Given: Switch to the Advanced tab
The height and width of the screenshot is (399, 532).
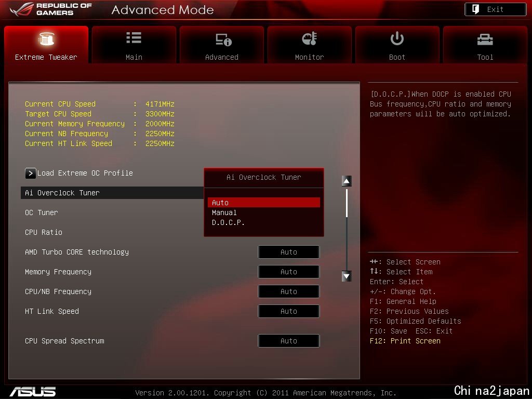Looking at the screenshot, I should [222, 45].
